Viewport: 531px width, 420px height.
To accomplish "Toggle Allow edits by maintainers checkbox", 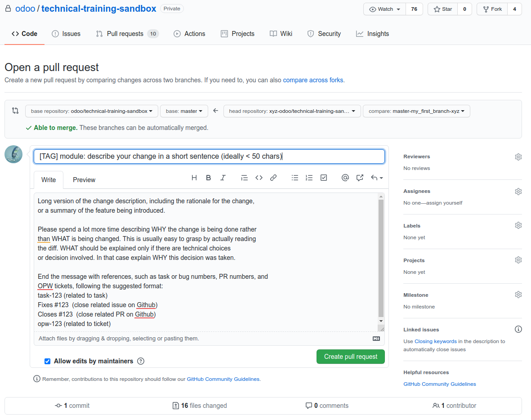I will (47, 362).
